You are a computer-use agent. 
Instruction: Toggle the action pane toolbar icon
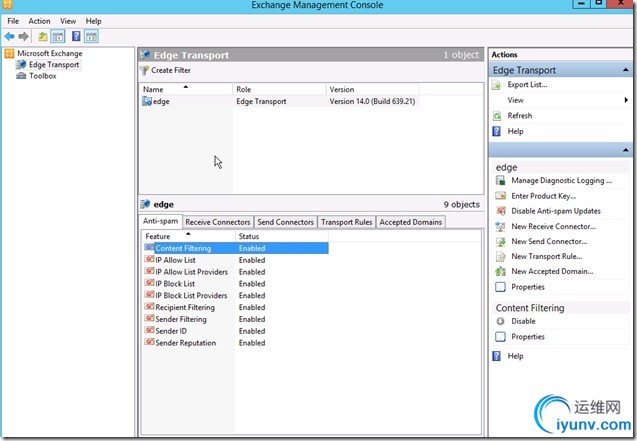coord(91,37)
